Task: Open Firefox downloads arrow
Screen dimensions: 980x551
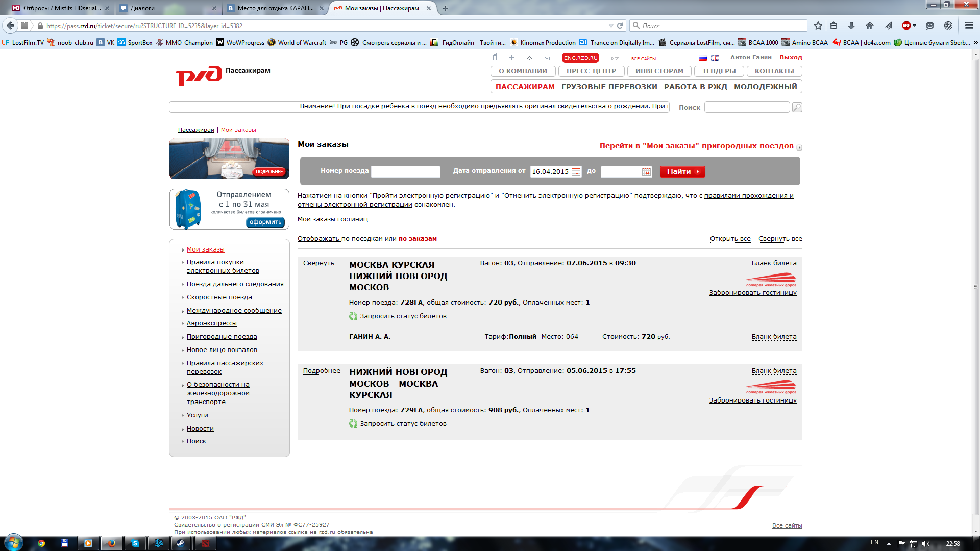Action: [x=851, y=26]
